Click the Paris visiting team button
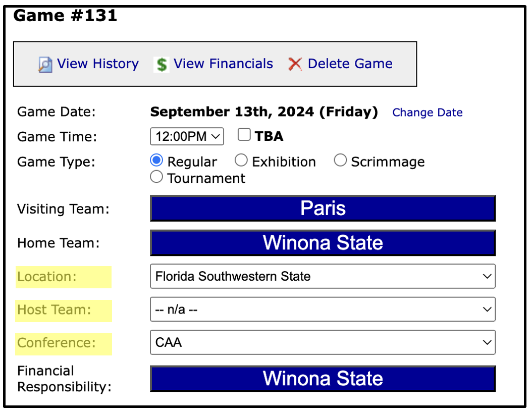The image size is (532, 413). coord(323,209)
